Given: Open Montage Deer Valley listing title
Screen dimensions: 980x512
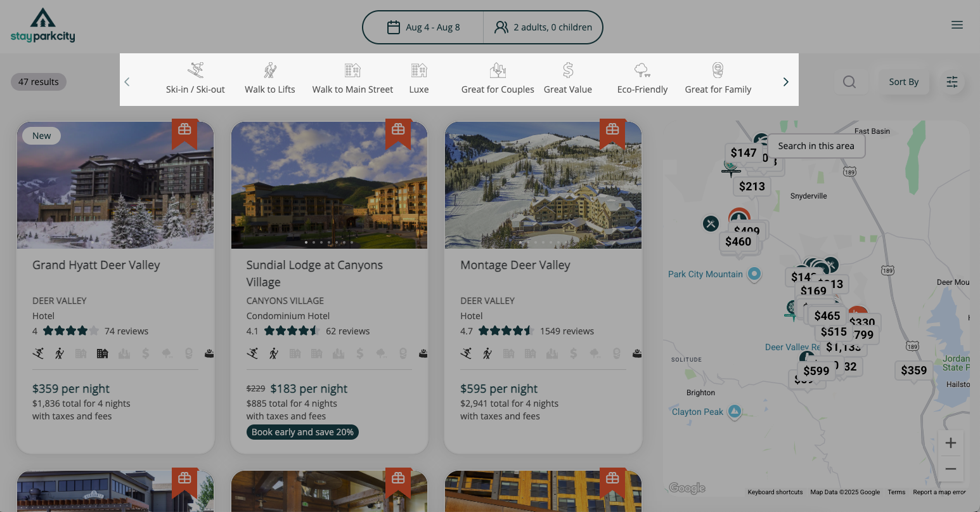Looking at the screenshot, I should [515, 265].
